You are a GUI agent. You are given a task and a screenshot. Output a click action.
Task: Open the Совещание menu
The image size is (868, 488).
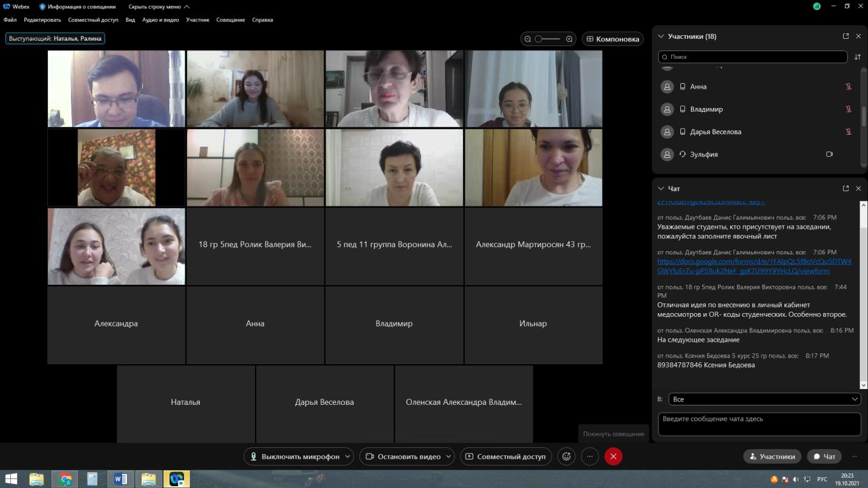(231, 20)
